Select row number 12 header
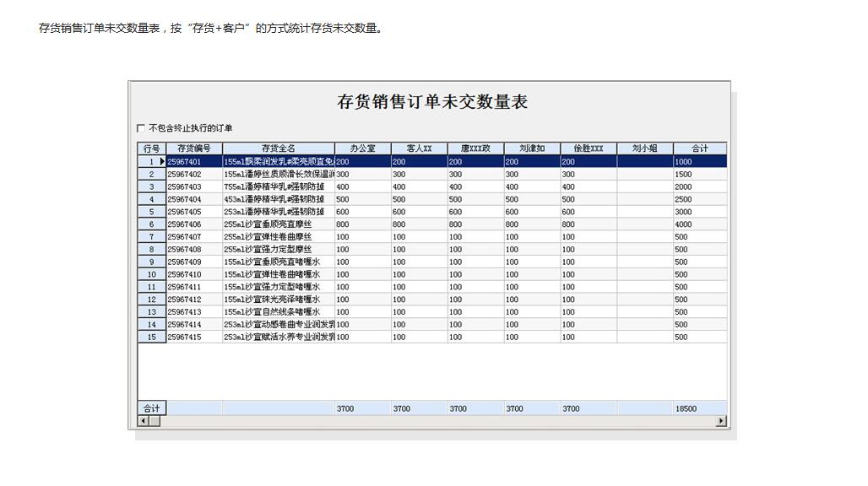 [x=152, y=300]
